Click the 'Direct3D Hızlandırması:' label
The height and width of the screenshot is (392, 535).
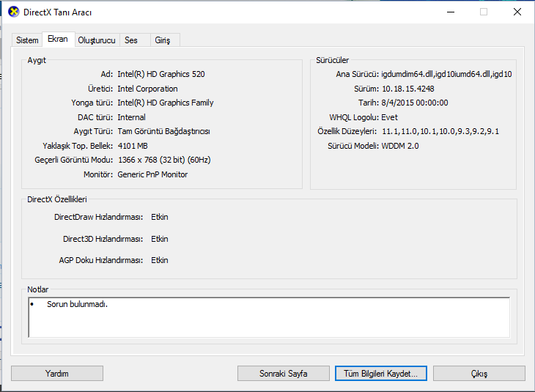103,239
